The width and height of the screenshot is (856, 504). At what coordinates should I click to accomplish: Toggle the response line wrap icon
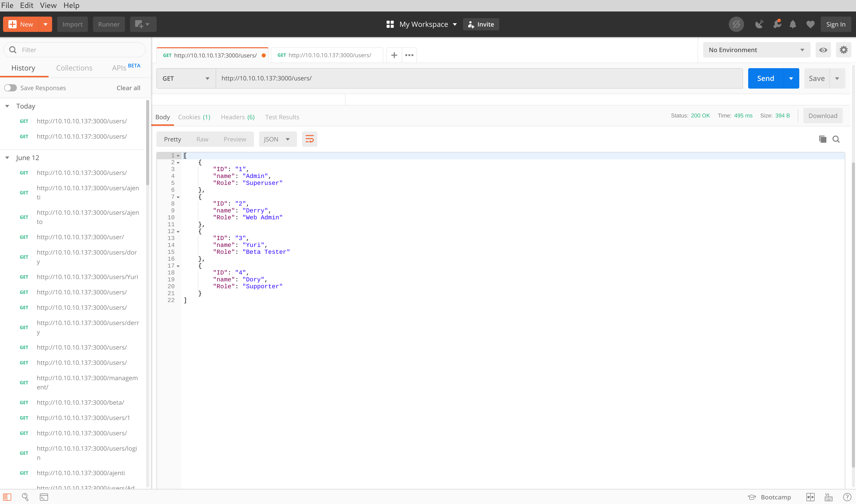pyautogui.click(x=310, y=139)
